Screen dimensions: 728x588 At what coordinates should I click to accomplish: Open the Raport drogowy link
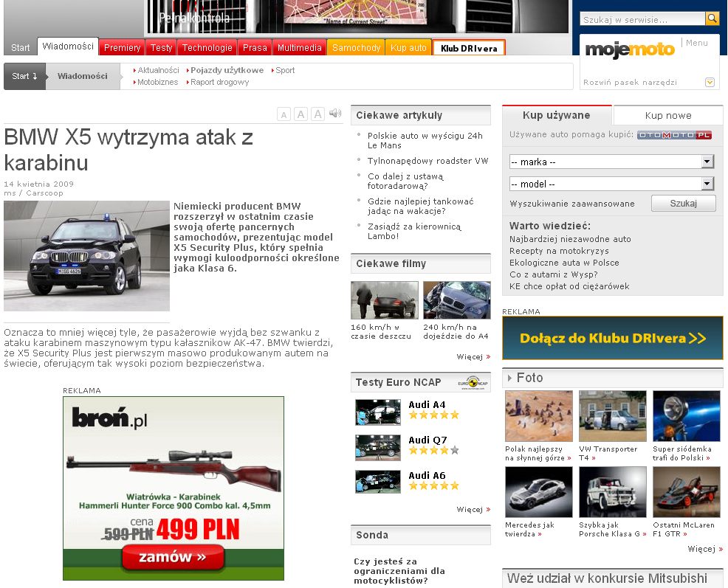(219, 82)
